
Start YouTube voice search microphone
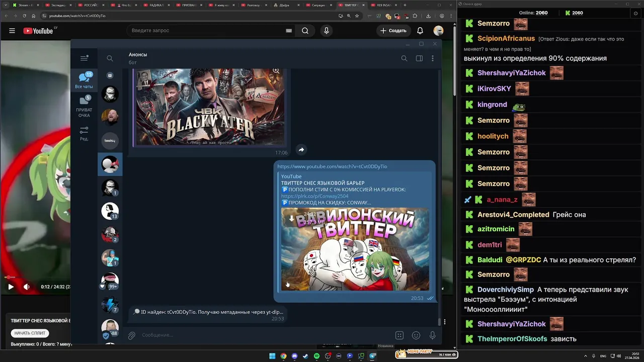(x=327, y=31)
